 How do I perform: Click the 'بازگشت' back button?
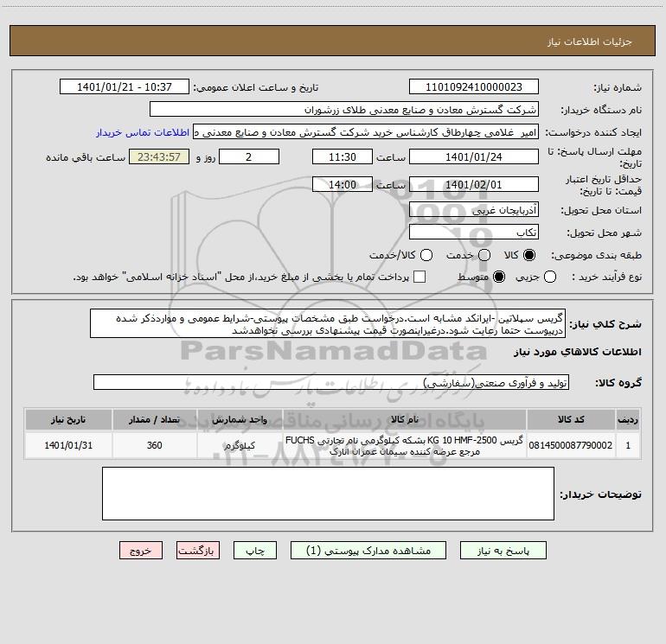click(x=198, y=550)
